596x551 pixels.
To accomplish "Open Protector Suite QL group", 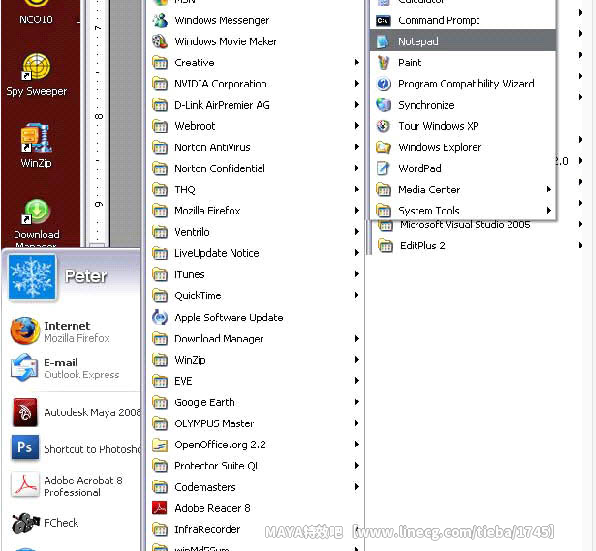I will point(255,466).
